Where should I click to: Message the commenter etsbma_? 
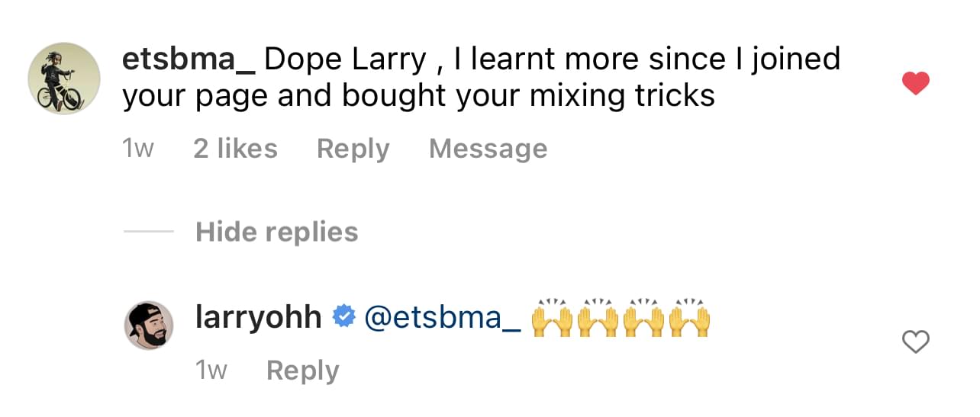(x=488, y=149)
